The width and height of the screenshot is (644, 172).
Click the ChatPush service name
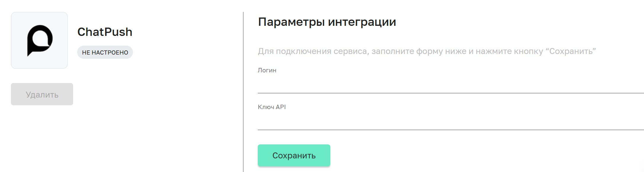pos(105,32)
